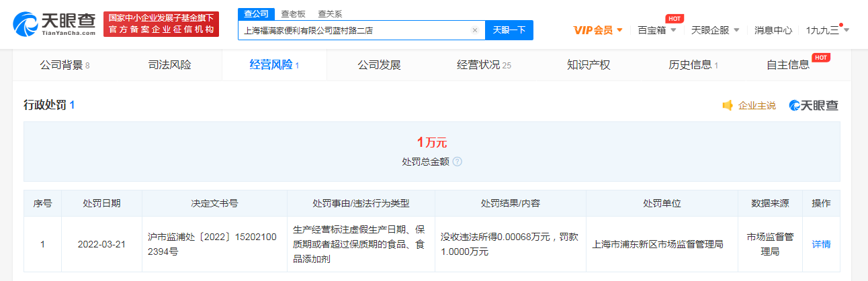
Task: Click the 处罚事由/违法行为类型 column header
Action: click(x=361, y=203)
